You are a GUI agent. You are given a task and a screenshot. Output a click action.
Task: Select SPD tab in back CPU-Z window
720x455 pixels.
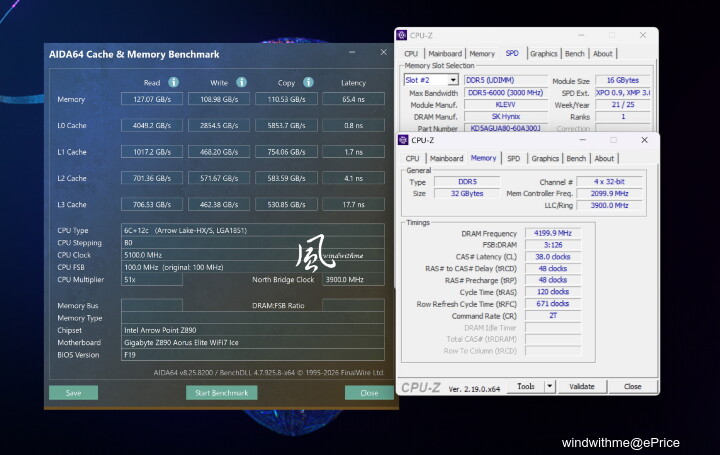coord(512,53)
